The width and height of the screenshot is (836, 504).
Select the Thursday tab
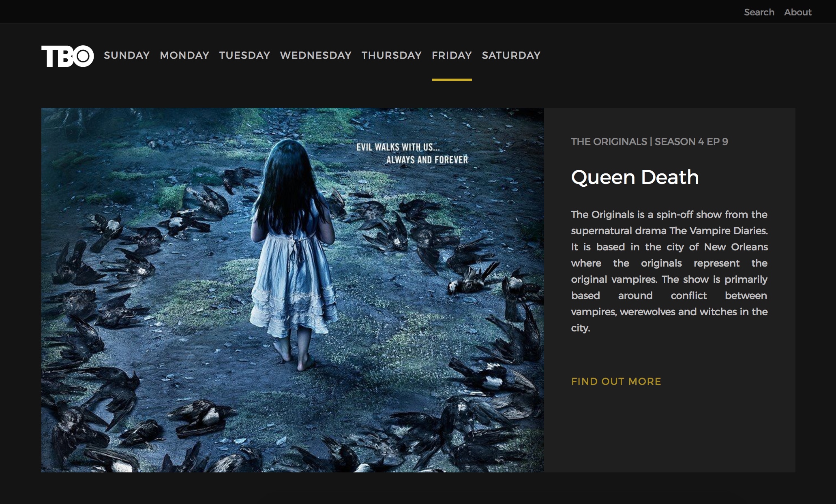[x=391, y=55]
